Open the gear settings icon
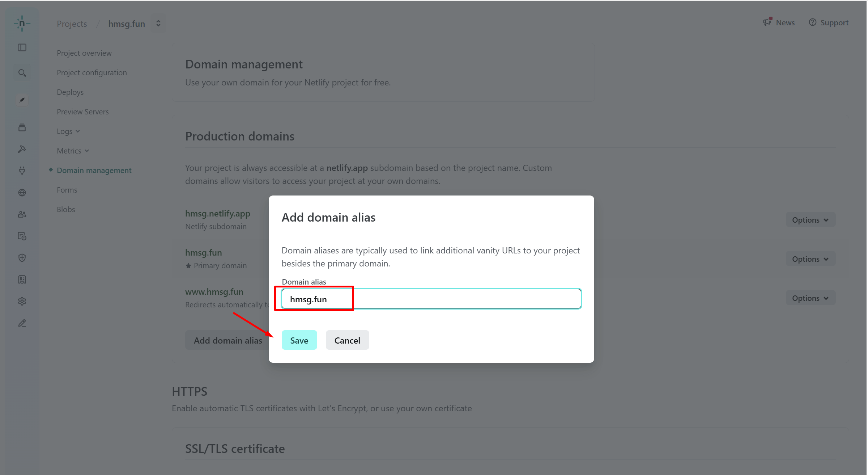This screenshot has width=868, height=475. (x=22, y=301)
